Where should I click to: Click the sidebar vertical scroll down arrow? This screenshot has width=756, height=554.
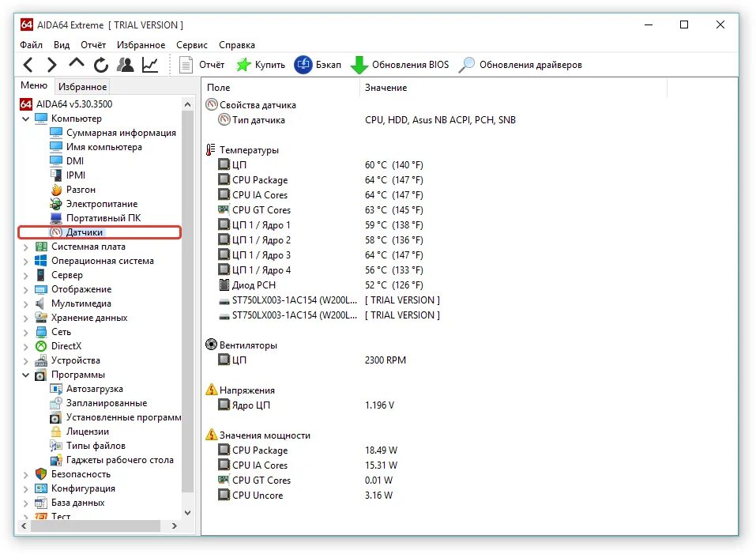[x=187, y=513]
